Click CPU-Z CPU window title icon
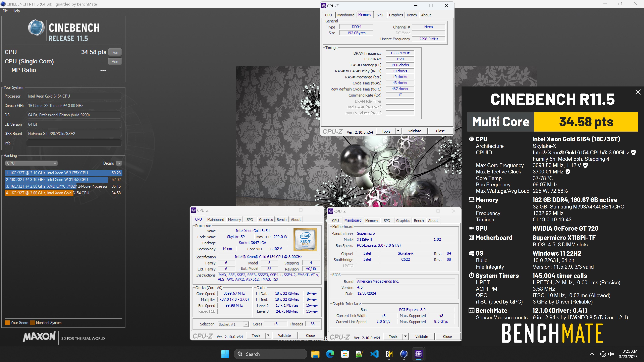This screenshot has width=644, height=362. click(194, 210)
